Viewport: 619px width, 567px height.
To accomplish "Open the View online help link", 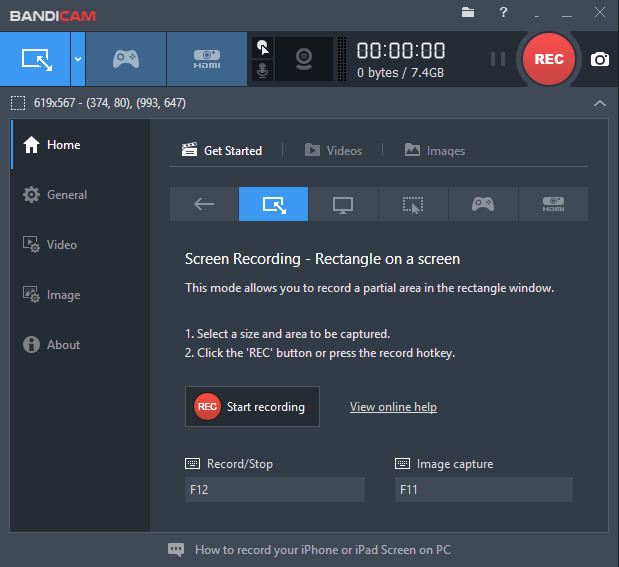I will point(393,407).
